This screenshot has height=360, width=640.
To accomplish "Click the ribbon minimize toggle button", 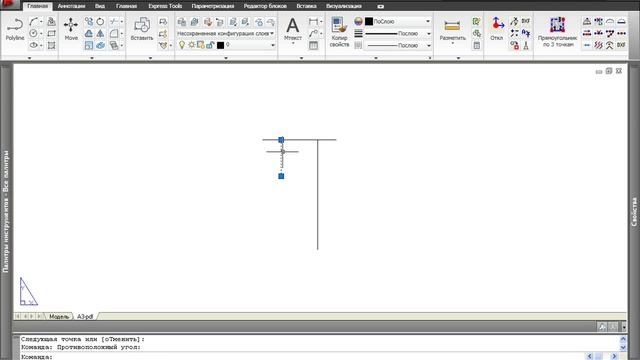I will 380,7.
